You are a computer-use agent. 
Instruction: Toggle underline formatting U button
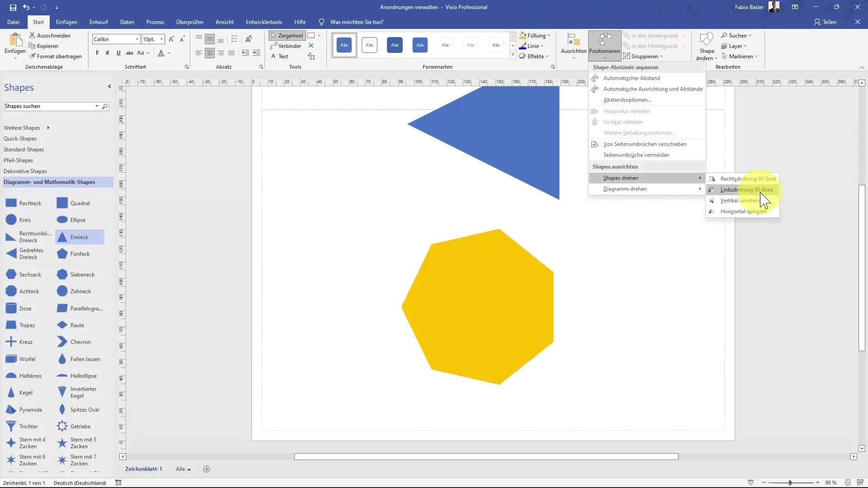click(118, 53)
